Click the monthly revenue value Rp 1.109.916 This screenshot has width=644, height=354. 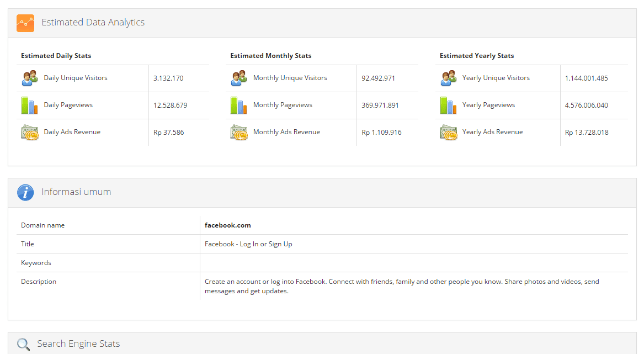[x=381, y=133]
